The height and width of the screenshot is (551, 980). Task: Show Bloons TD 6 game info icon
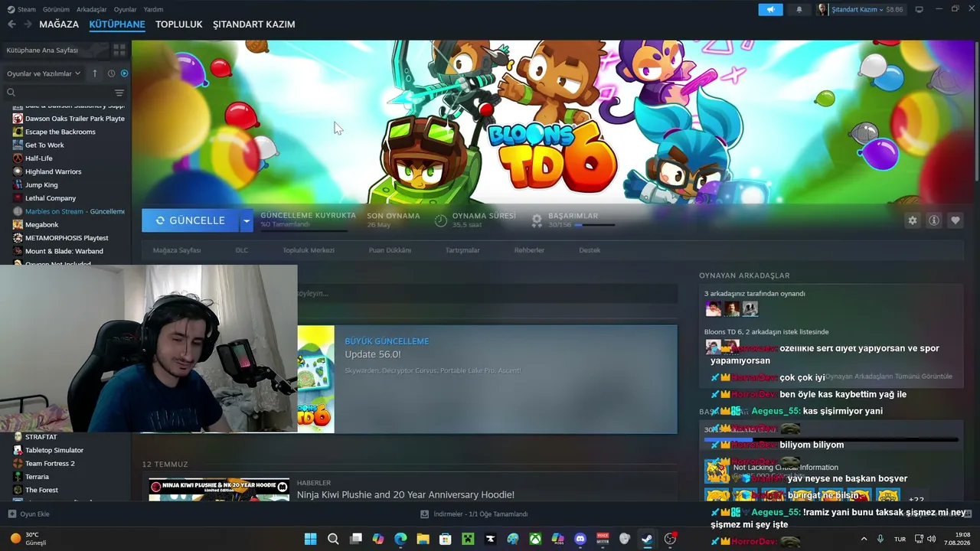[934, 220]
